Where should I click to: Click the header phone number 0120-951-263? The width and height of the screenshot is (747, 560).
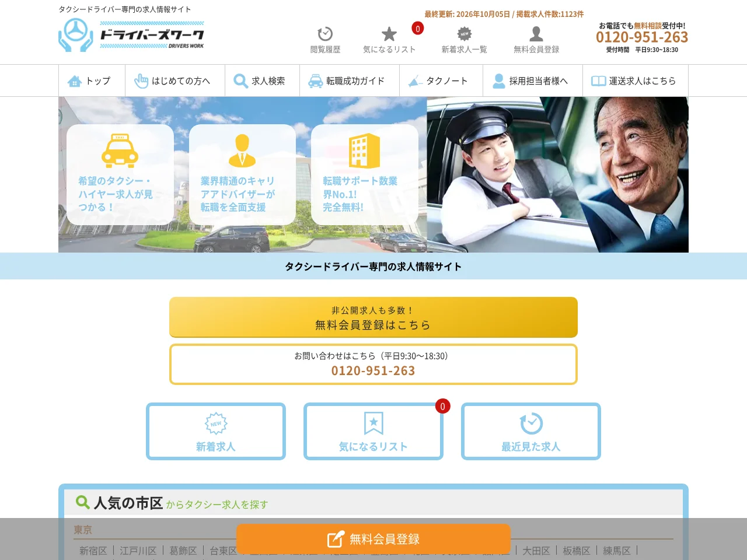642,37
